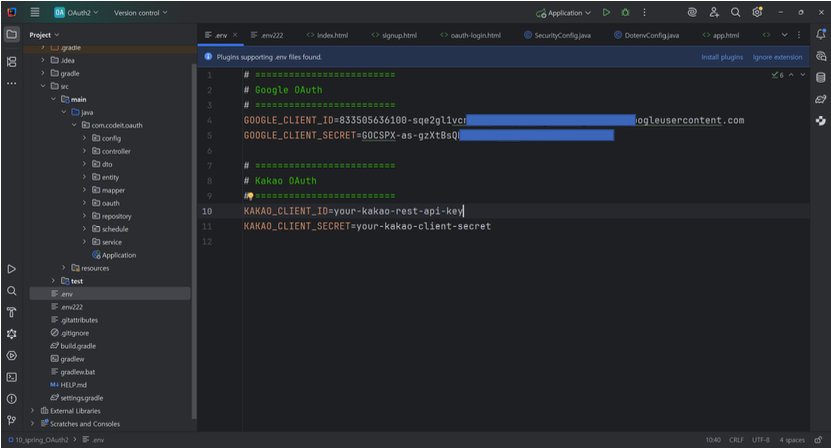Show the hidden editor tabs dropdown
Screen dimensions: 831x448
784,35
